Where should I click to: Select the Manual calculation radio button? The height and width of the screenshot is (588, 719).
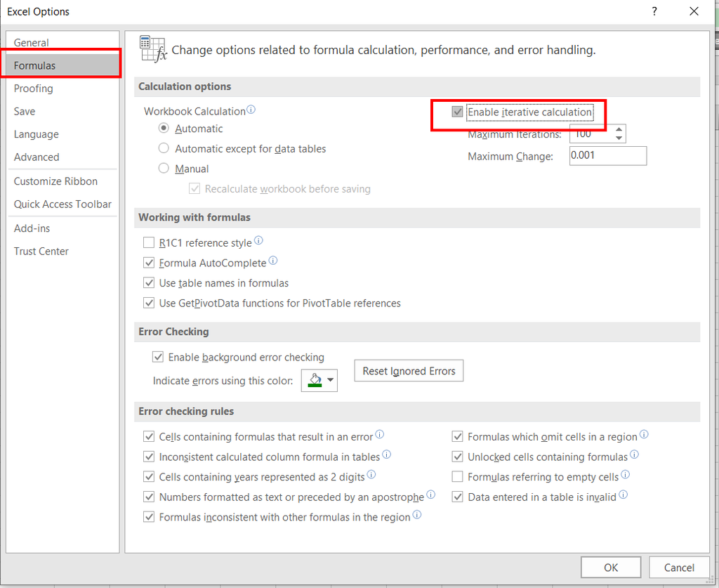tap(164, 169)
